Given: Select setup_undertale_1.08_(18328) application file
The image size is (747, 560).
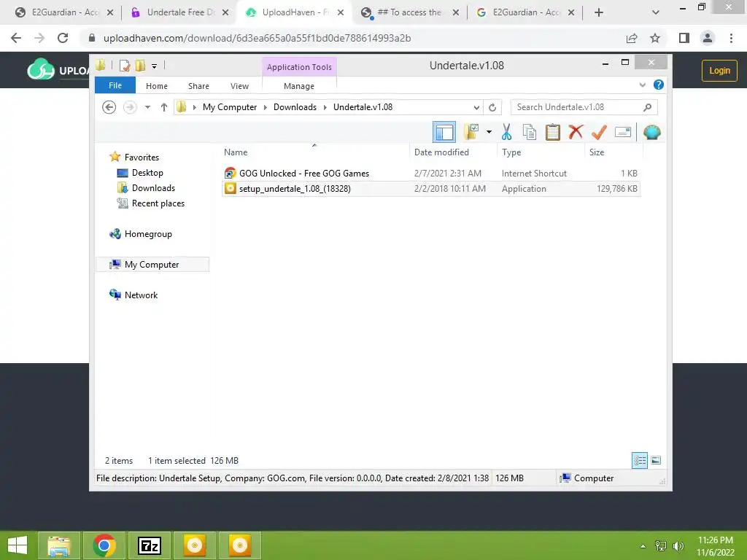Looking at the screenshot, I should (430, 189).
